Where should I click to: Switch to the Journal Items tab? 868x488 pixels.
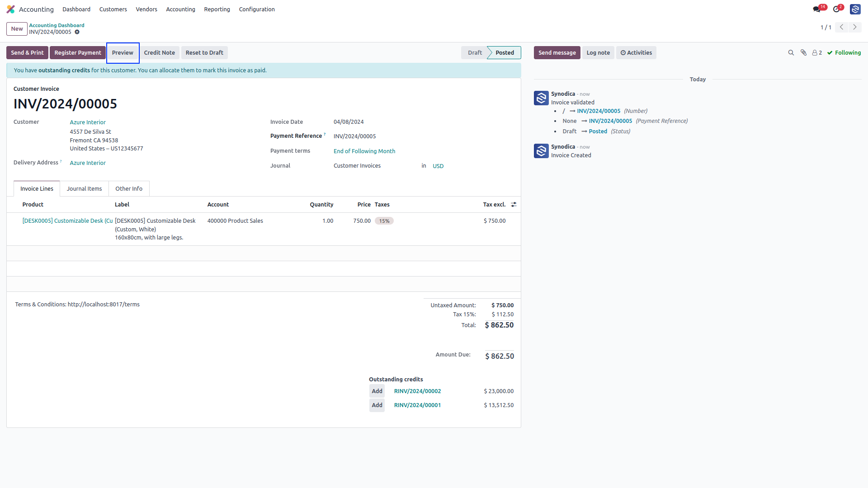point(84,189)
